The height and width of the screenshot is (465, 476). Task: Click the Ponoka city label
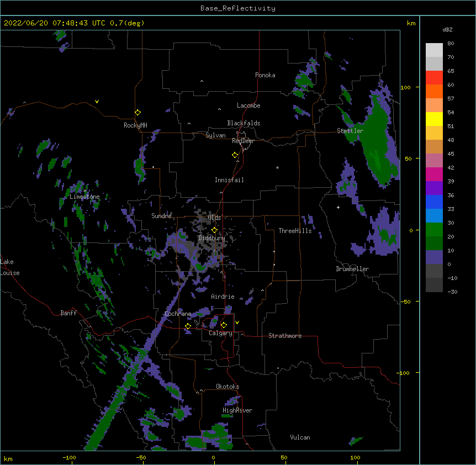[265, 75]
